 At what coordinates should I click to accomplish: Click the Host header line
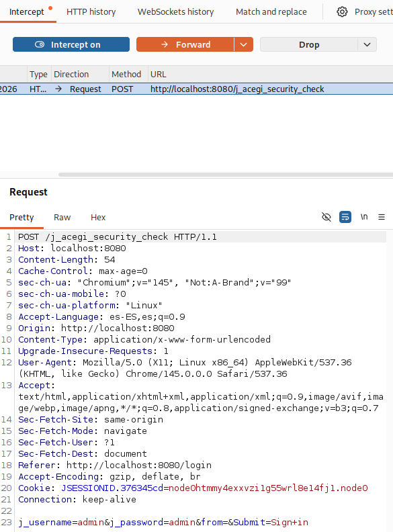(72, 248)
